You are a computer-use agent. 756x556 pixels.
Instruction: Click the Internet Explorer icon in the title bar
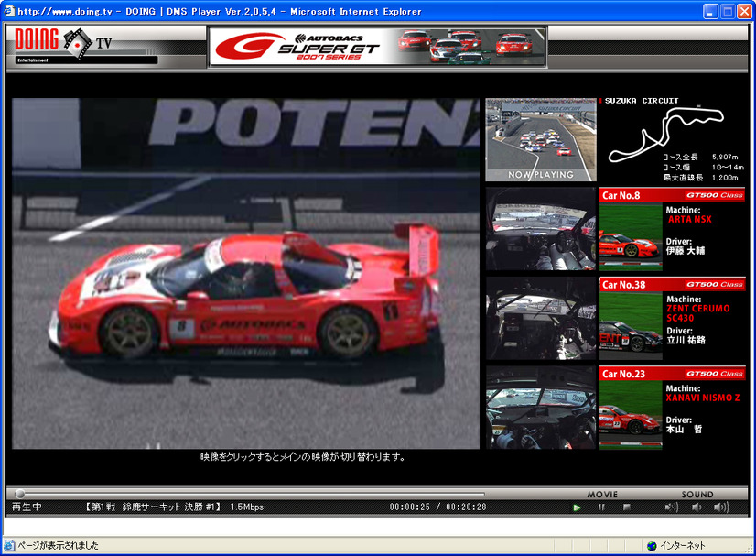(9, 11)
